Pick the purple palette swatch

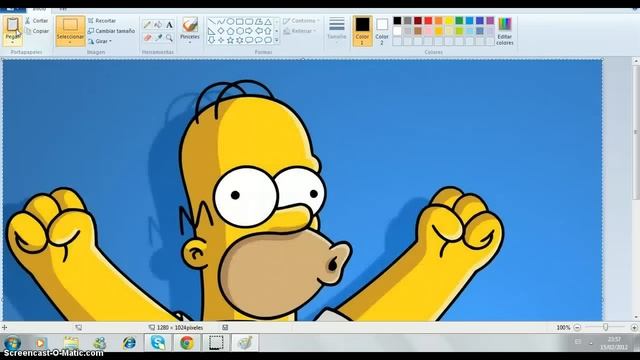pyautogui.click(x=490, y=20)
